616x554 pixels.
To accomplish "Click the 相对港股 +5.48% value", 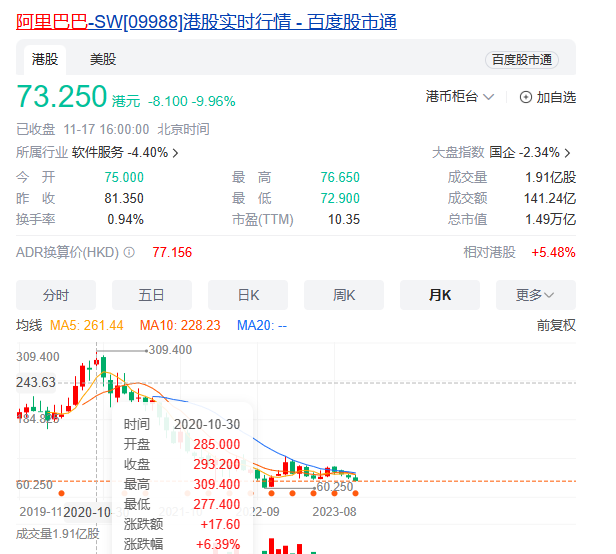I will [x=553, y=252].
